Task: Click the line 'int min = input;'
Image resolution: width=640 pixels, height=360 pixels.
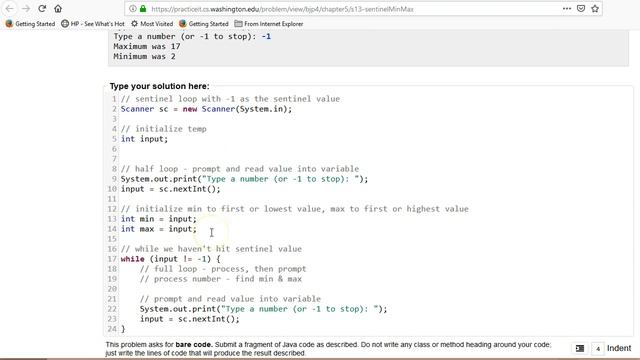Action: (x=158, y=219)
